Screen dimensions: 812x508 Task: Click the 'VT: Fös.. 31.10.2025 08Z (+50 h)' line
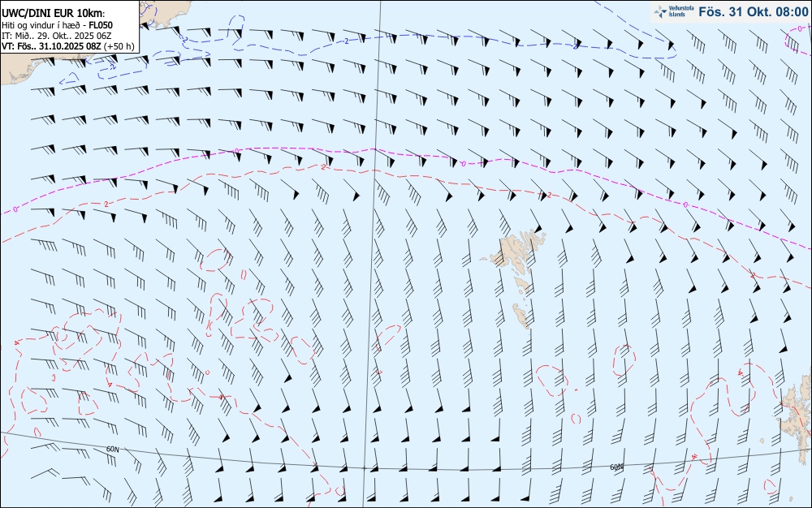[68, 46]
